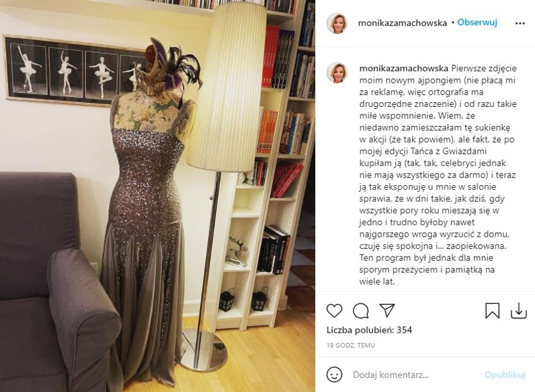View the Liczba polubień 354 likes list
535x392 pixels.
[369, 330]
